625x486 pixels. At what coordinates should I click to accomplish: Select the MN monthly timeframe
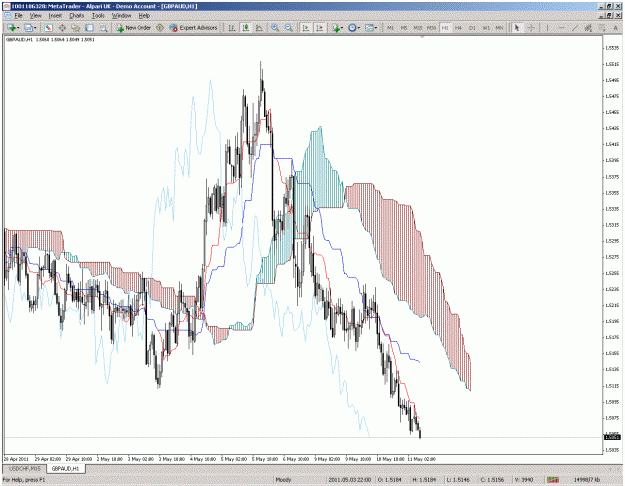click(x=499, y=28)
